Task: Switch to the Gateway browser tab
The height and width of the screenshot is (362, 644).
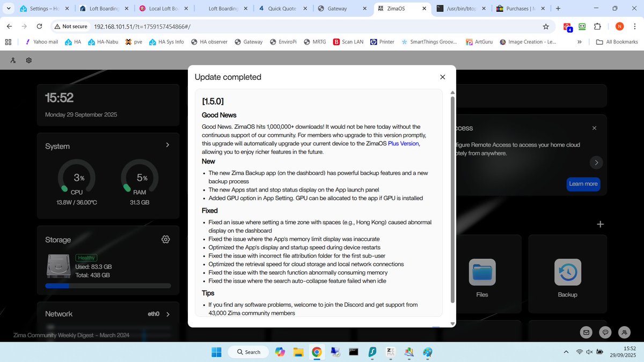Action: click(x=341, y=9)
